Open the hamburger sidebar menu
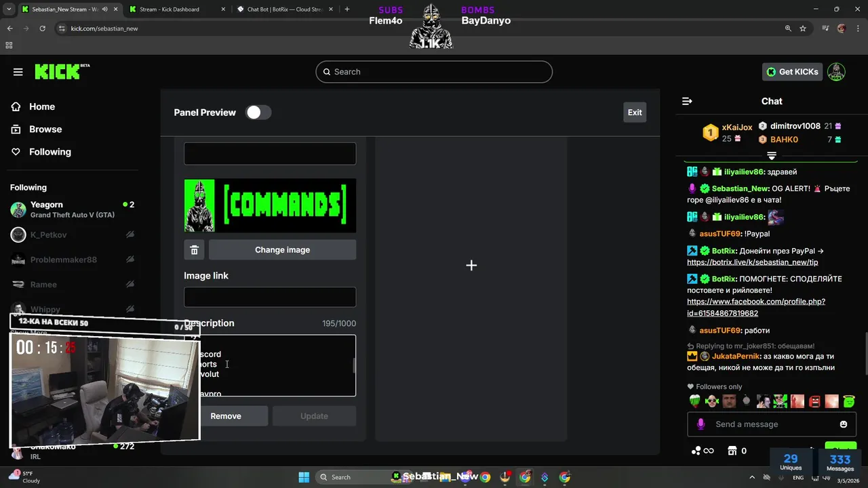868x488 pixels. click(18, 72)
